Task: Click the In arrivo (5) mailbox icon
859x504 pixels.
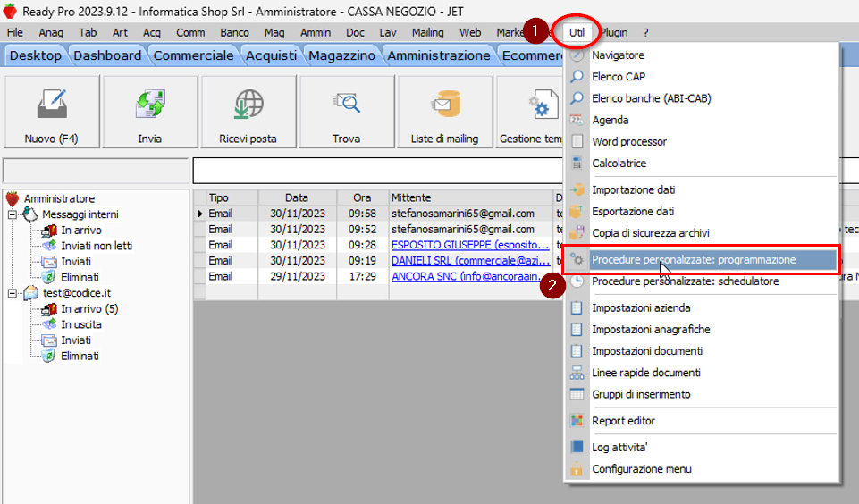Action: point(49,309)
